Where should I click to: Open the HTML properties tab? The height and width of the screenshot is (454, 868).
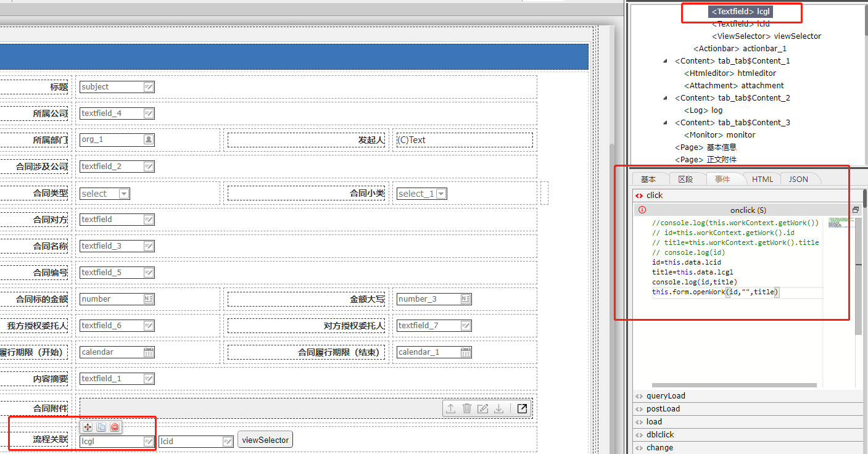(x=763, y=179)
